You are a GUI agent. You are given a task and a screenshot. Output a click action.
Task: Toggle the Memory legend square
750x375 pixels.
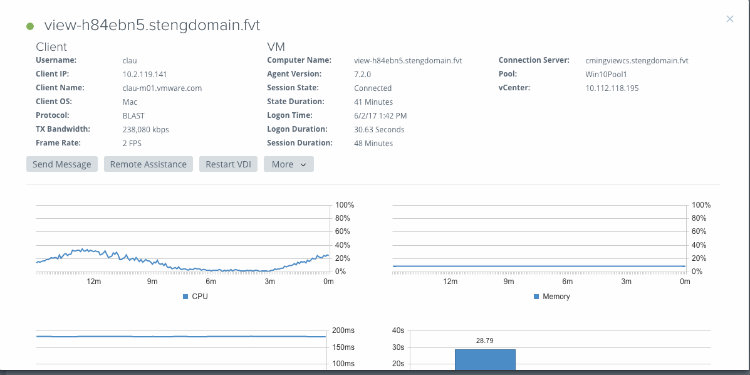(x=537, y=297)
